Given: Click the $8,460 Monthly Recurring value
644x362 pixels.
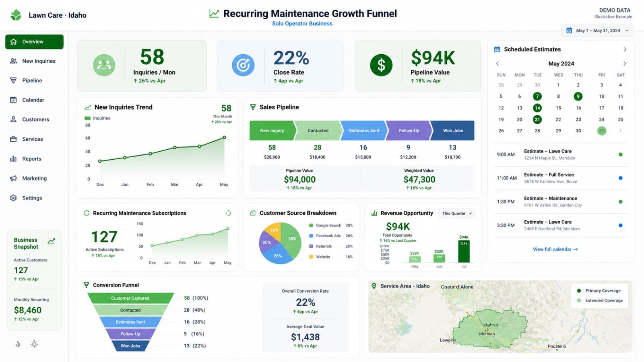Looking at the screenshot, I should click(x=28, y=310).
